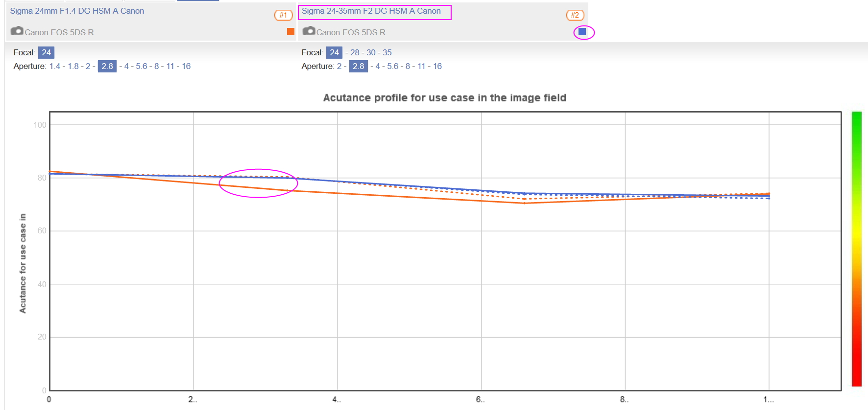Click the blue color square for lens two
868x410 pixels.
[x=582, y=32]
